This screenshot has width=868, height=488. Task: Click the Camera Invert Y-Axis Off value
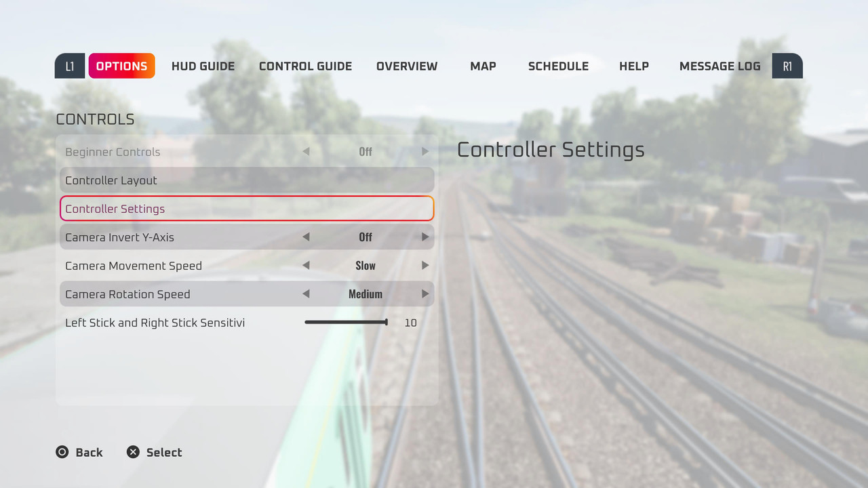tap(366, 237)
